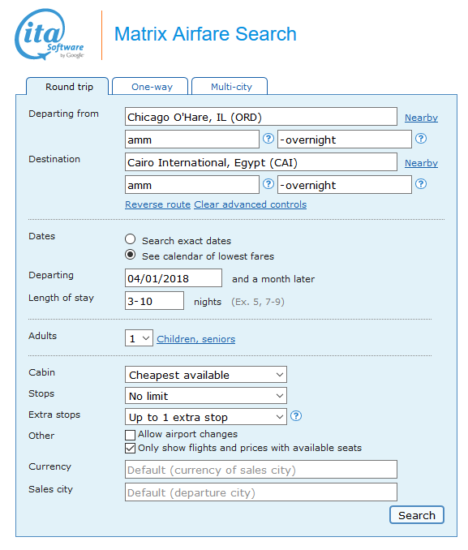This screenshot has height=550, width=468.
Task: Click the Search button
Action: click(417, 515)
